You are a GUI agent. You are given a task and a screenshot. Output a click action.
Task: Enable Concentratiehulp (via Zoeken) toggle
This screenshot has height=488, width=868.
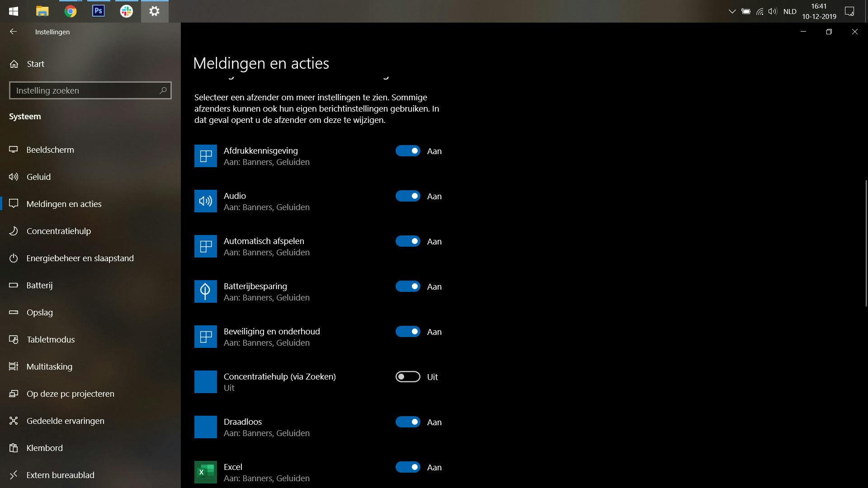point(408,377)
